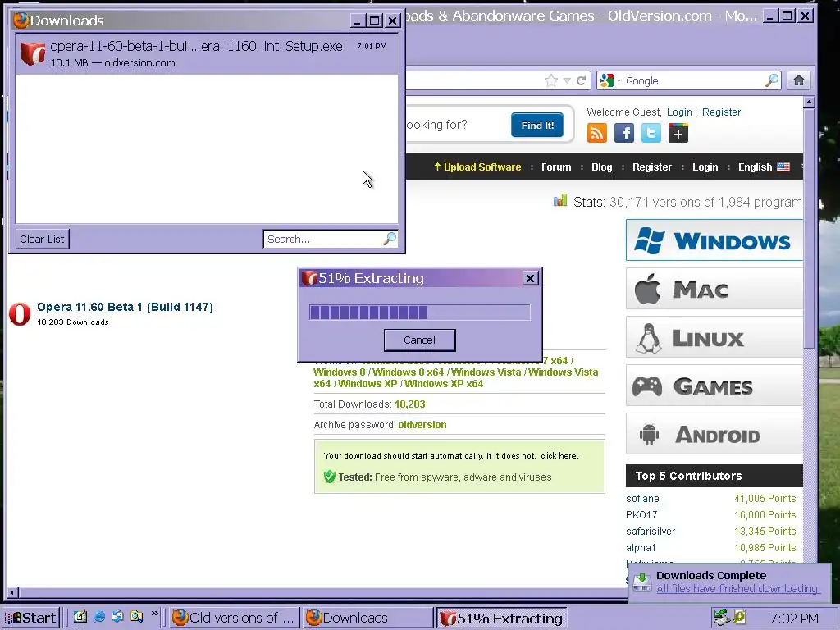The width and height of the screenshot is (840, 630).
Task: Click the fourth quick launch icon with magnifier
Action: pyautogui.click(x=137, y=617)
